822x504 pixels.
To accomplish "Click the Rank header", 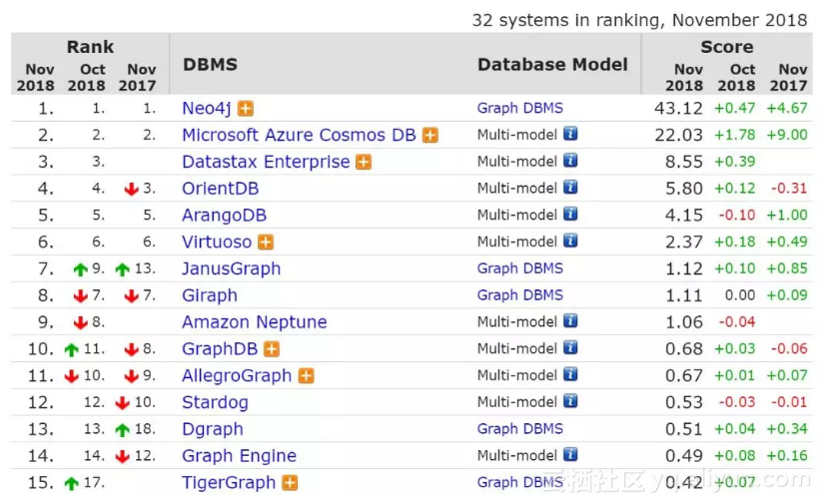I will [90, 47].
